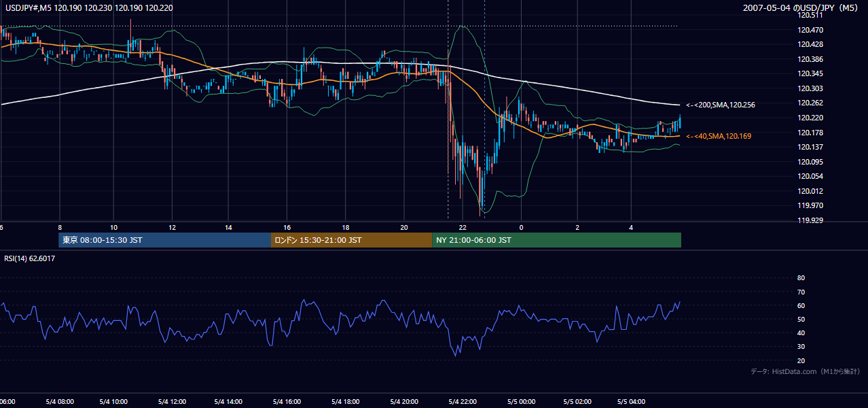
Task: Click RSI scale level 50
Action: pos(801,320)
